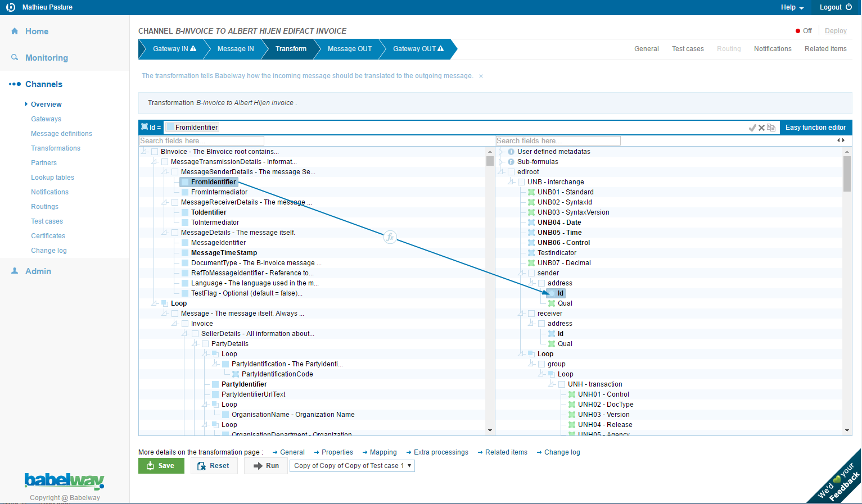Click the Gateway OUT warning triangle icon
This screenshot has width=862, height=504.
[440, 48]
